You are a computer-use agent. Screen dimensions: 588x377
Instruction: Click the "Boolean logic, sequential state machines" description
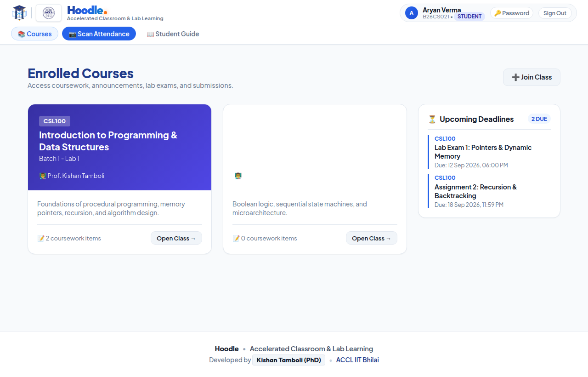coord(300,208)
